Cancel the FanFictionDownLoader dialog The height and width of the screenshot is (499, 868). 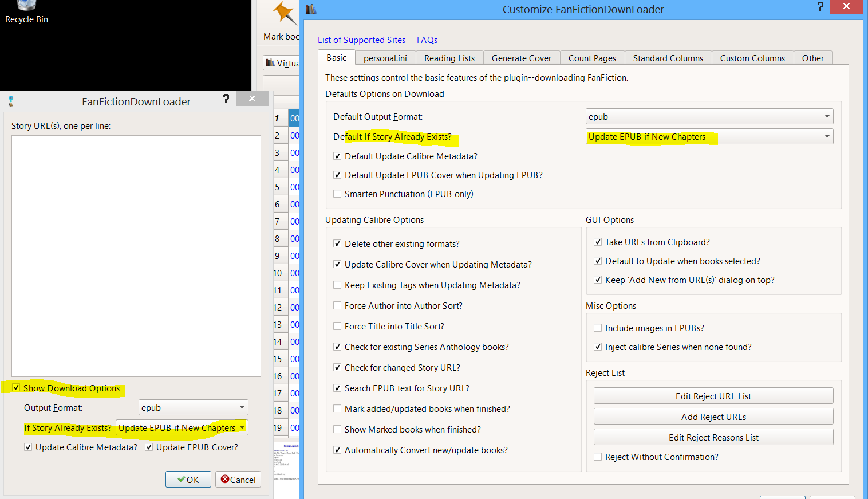click(x=238, y=480)
